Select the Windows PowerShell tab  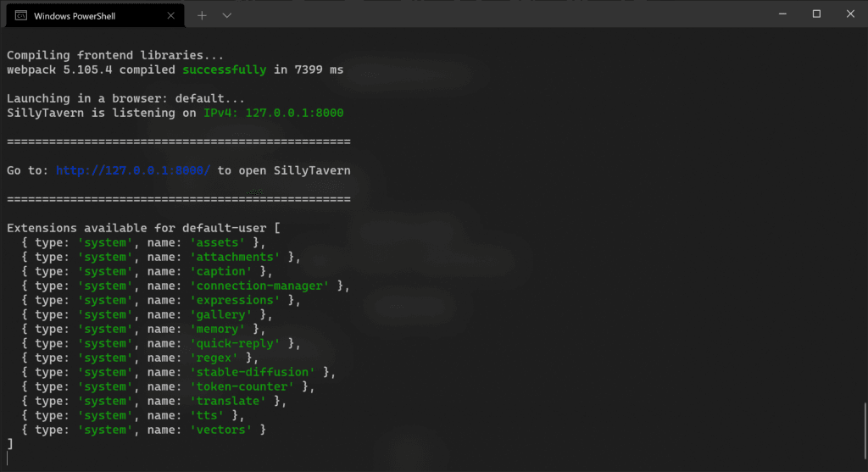(x=94, y=15)
